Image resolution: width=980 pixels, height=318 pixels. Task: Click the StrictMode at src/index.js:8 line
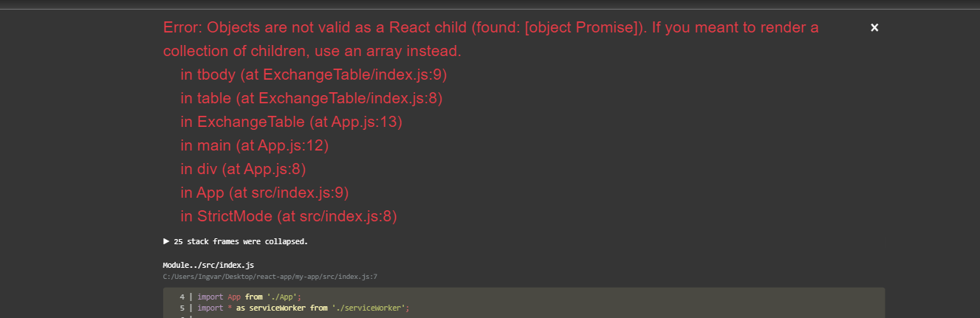pyautogui.click(x=288, y=216)
